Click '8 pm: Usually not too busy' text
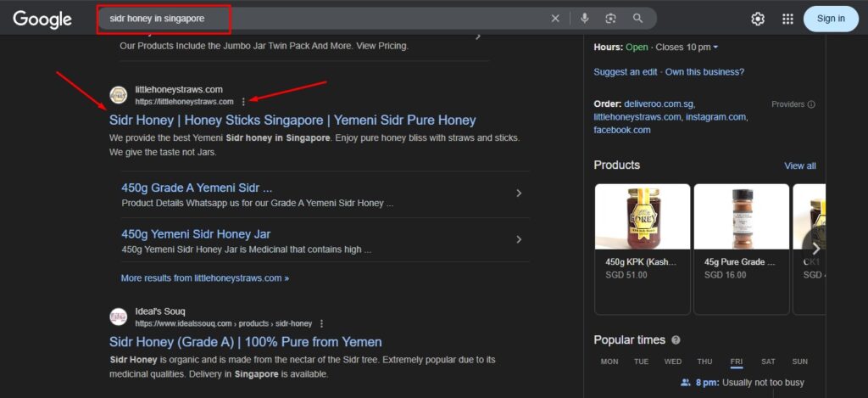The width and height of the screenshot is (868, 398). point(750,383)
